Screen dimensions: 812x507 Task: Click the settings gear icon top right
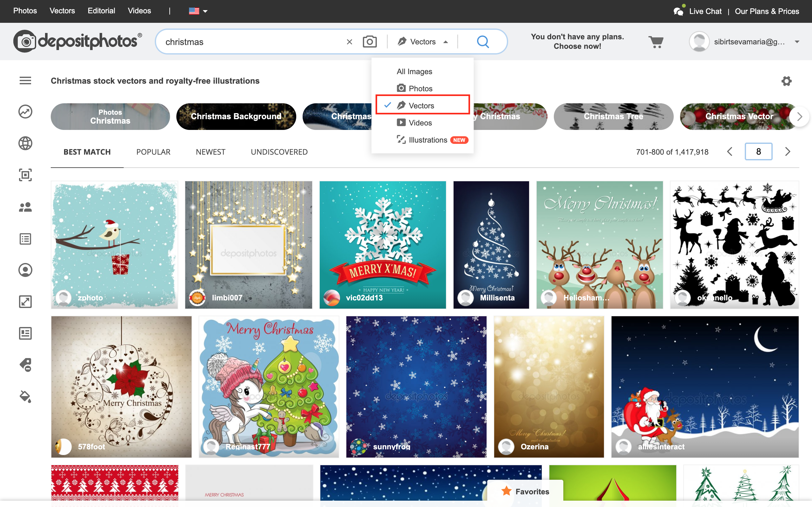pos(787,81)
